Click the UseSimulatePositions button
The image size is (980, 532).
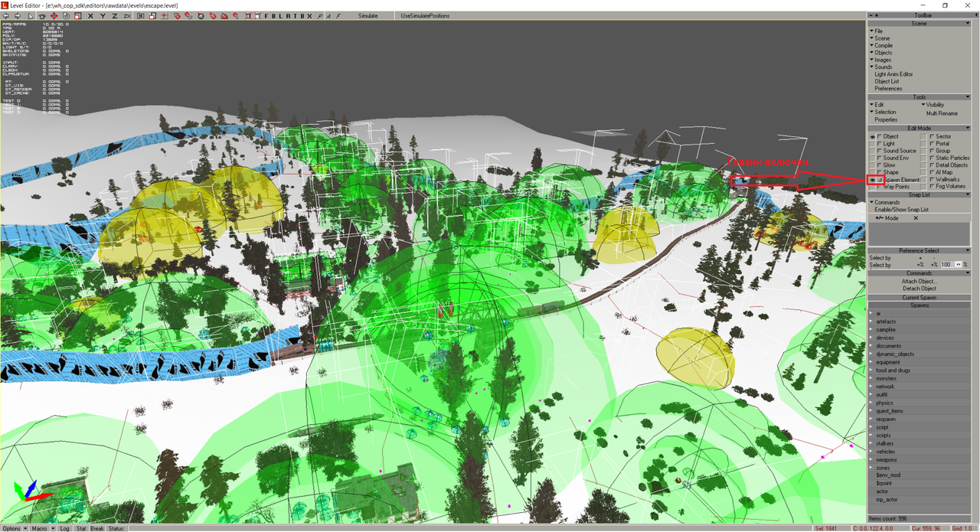pyautogui.click(x=425, y=15)
